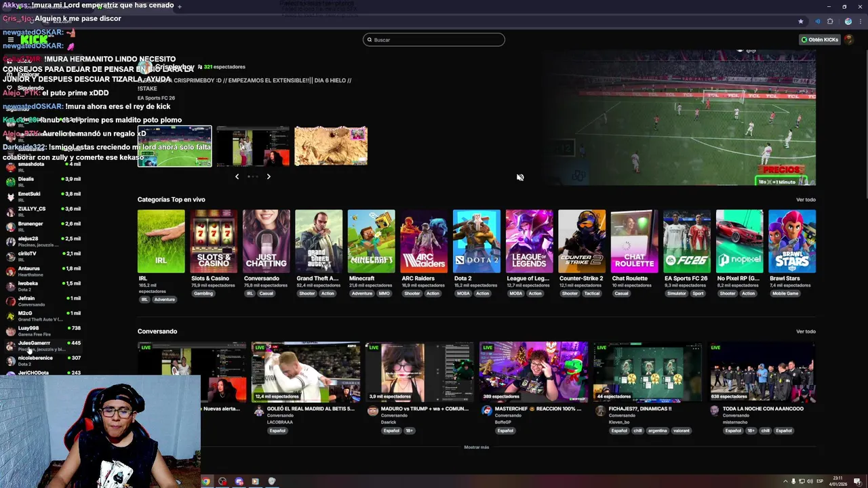Open Slots & Casino category
Screen dimensions: 868x488
(214, 241)
